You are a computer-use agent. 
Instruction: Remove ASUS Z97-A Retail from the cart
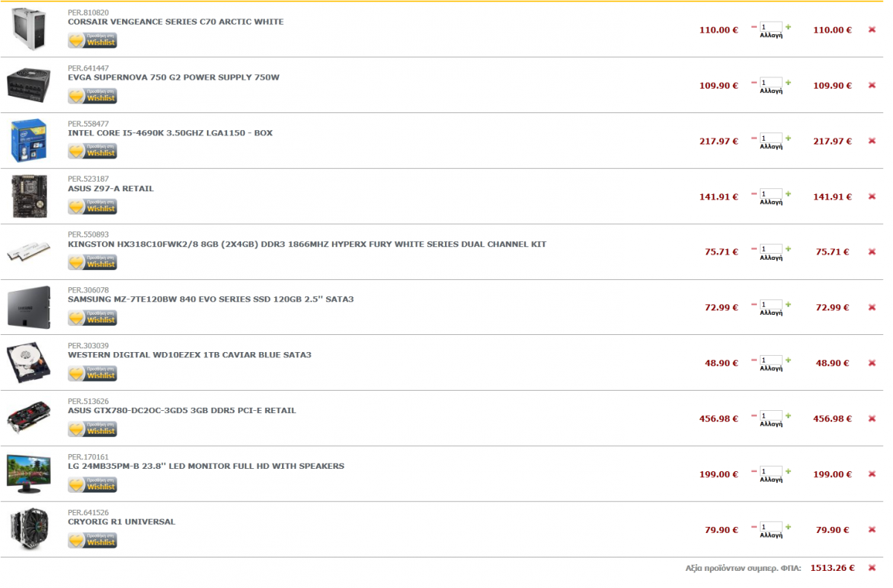[872, 196]
